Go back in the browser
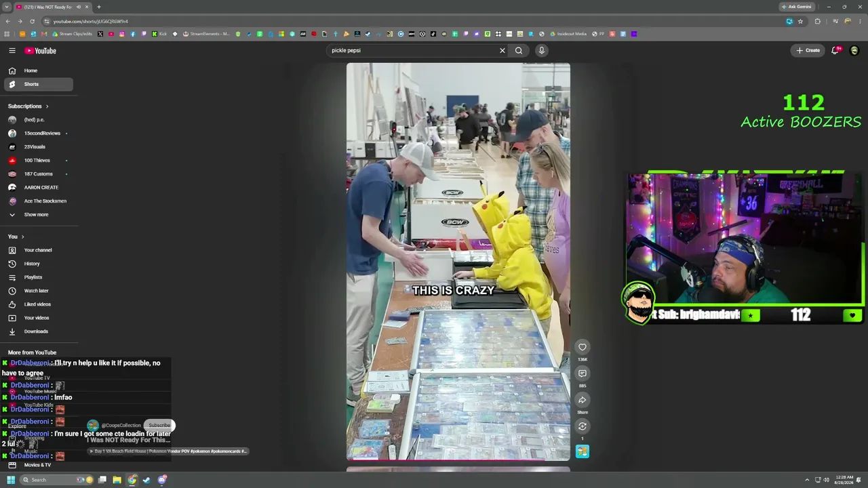The width and height of the screenshot is (868, 488). [7, 21]
